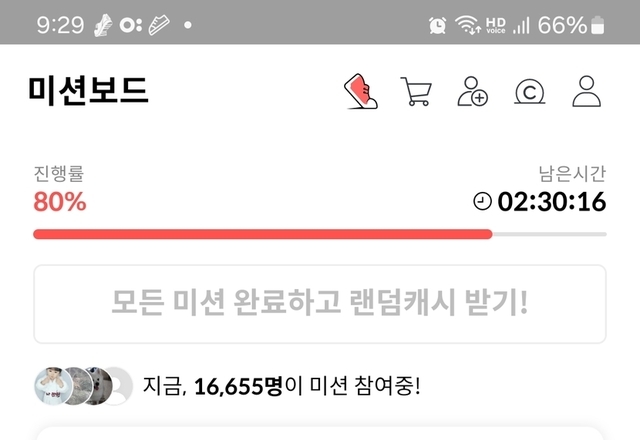Click the 모든 미션 완료하고 랜덤캐시 받기 button
The height and width of the screenshot is (440, 640).
pyautogui.click(x=320, y=304)
